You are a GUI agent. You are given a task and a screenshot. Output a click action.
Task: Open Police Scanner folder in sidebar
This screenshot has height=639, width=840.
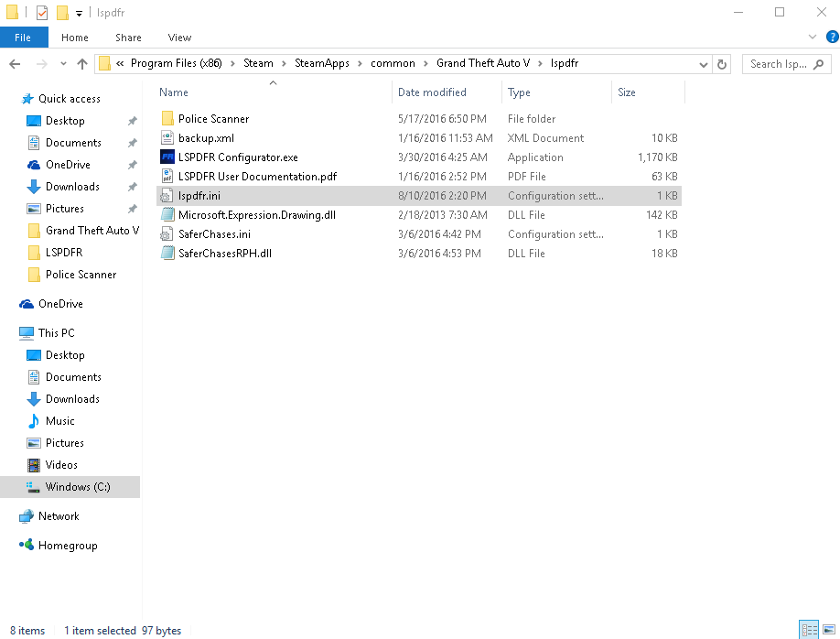(81, 275)
